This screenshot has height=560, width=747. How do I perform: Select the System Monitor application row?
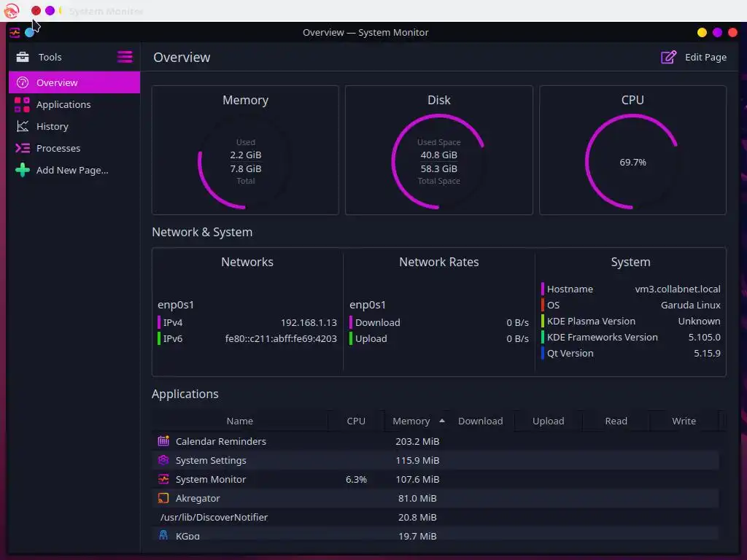436,480
